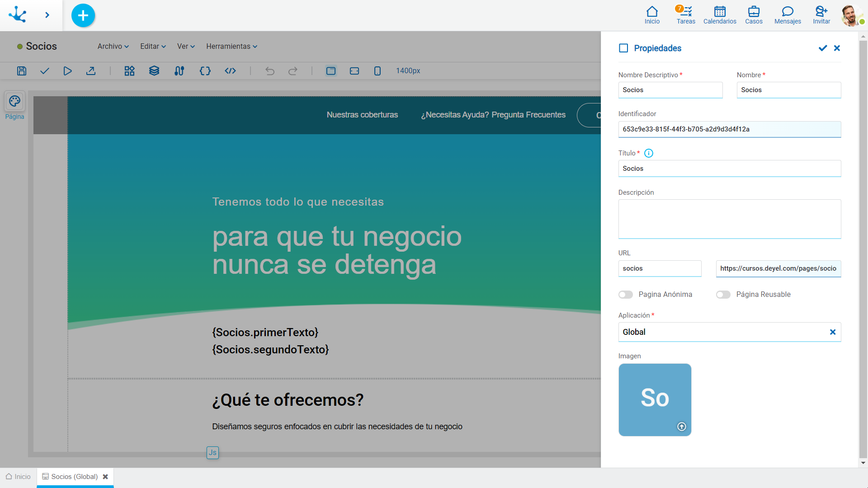This screenshot has height=488, width=868.
Task: Open the code editor icon
Action: tap(231, 71)
